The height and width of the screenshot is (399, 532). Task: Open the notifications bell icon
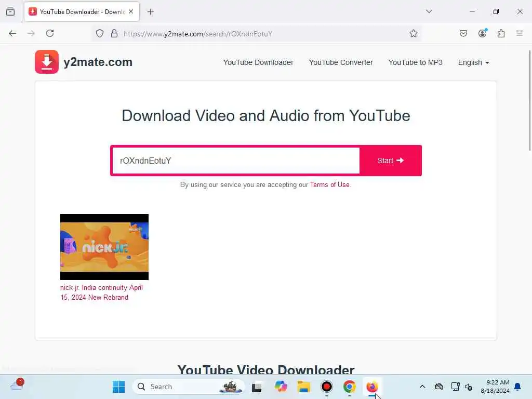coord(517,387)
